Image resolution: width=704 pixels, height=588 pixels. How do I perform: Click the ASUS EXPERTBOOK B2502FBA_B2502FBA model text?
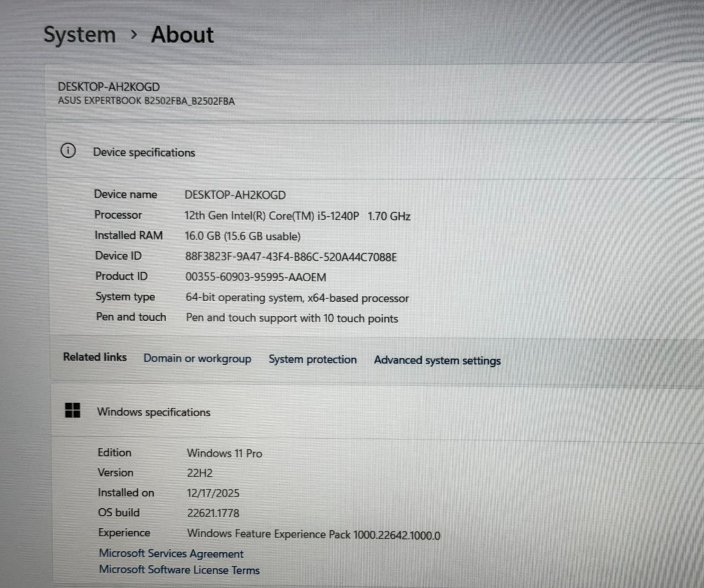[x=146, y=101]
